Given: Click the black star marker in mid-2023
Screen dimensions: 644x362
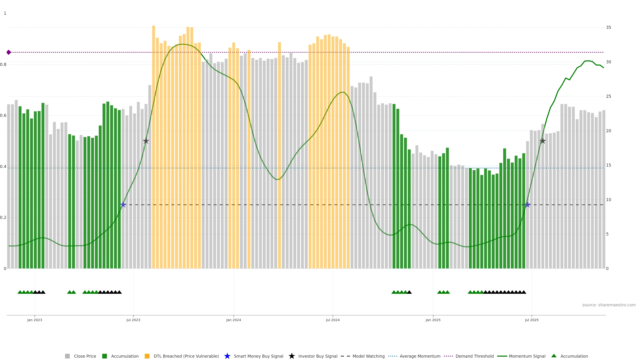Looking at the screenshot, I should click(146, 141).
